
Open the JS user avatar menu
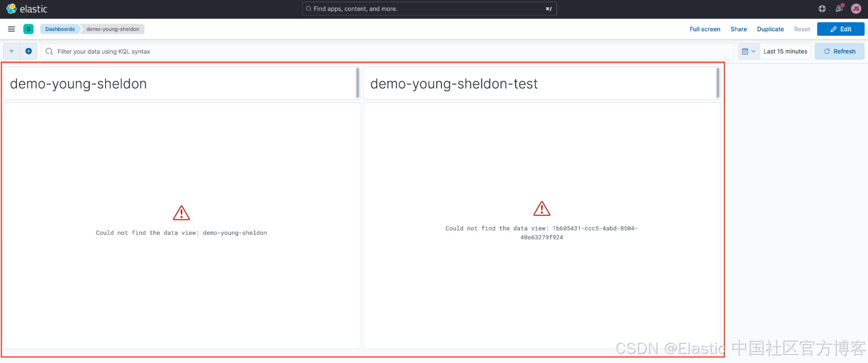click(856, 9)
